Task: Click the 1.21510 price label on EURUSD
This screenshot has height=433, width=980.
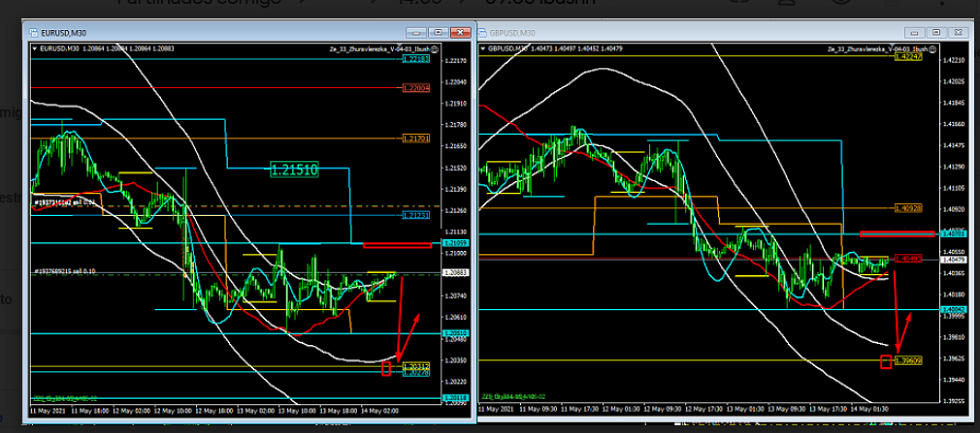Action: point(294,170)
